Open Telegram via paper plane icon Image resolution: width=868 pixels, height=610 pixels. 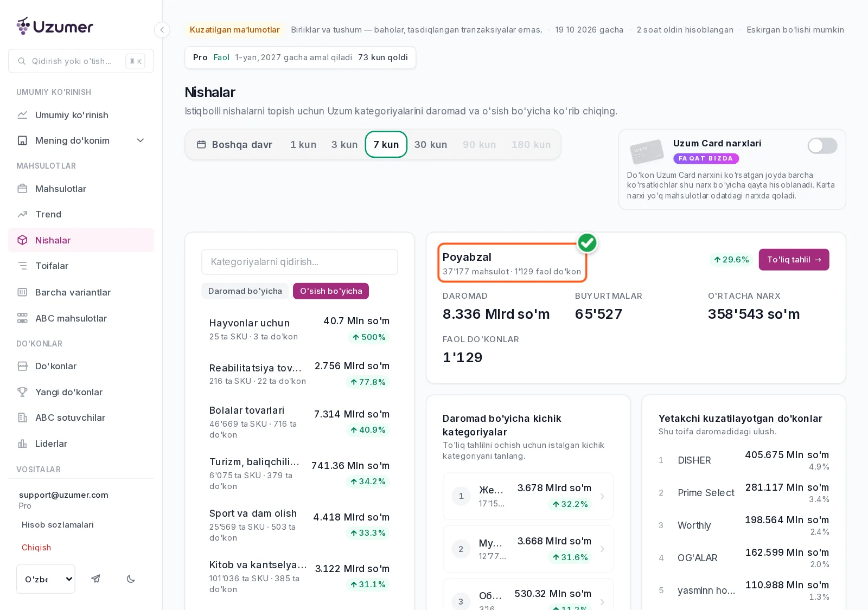[96, 579]
